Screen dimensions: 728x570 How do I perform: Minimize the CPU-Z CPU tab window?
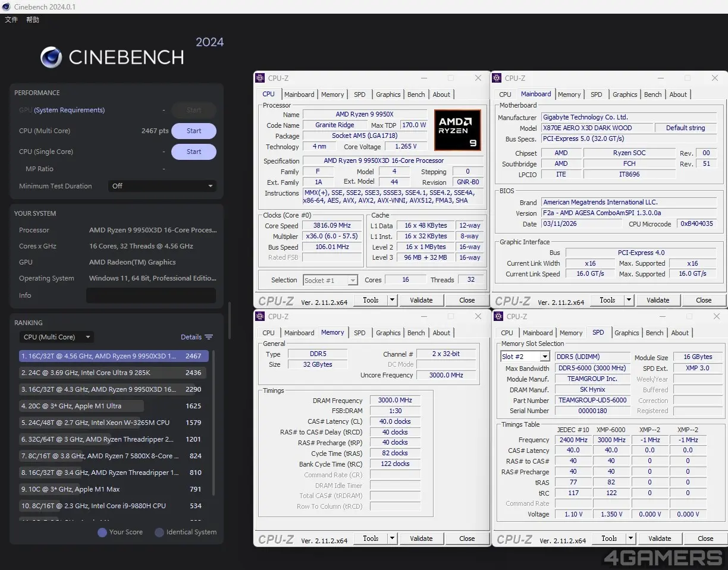pos(423,78)
